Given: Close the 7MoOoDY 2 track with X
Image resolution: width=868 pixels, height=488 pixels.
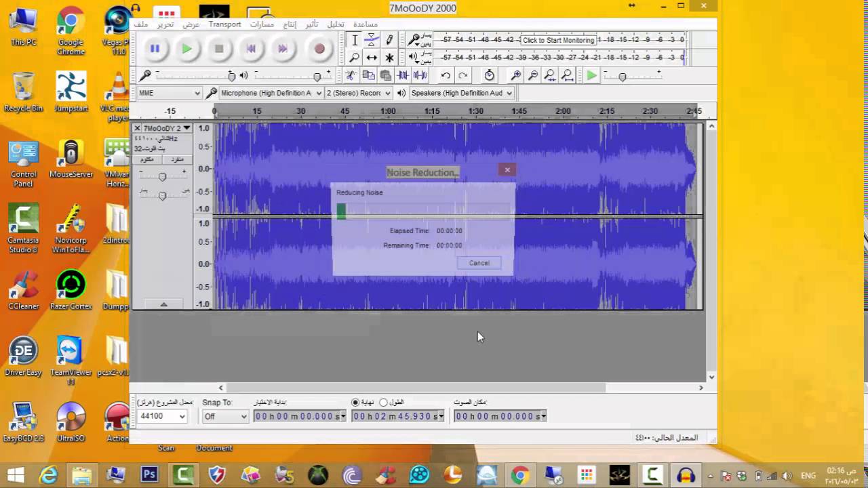Looking at the screenshot, I should (137, 128).
